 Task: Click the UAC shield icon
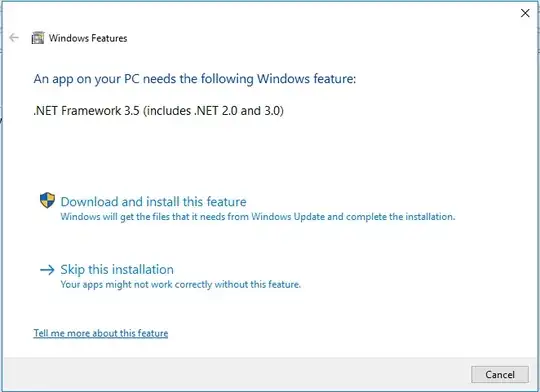(x=47, y=200)
